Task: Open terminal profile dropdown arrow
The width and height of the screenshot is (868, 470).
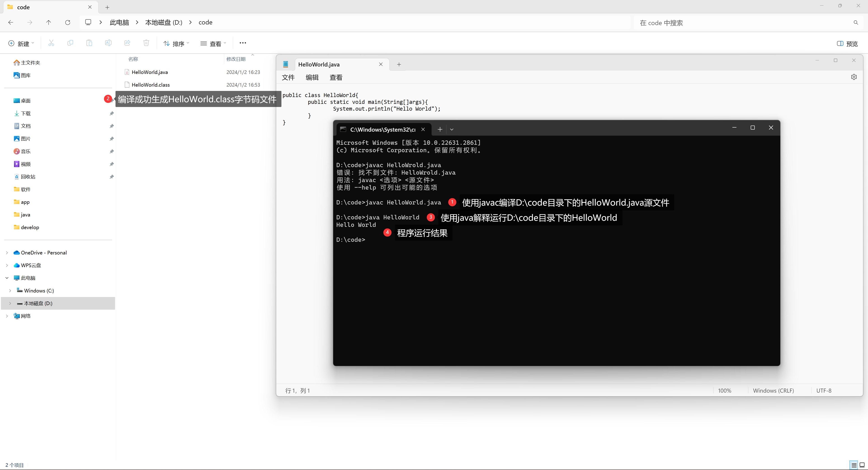Action: pyautogui.click(x=452, y=129)
